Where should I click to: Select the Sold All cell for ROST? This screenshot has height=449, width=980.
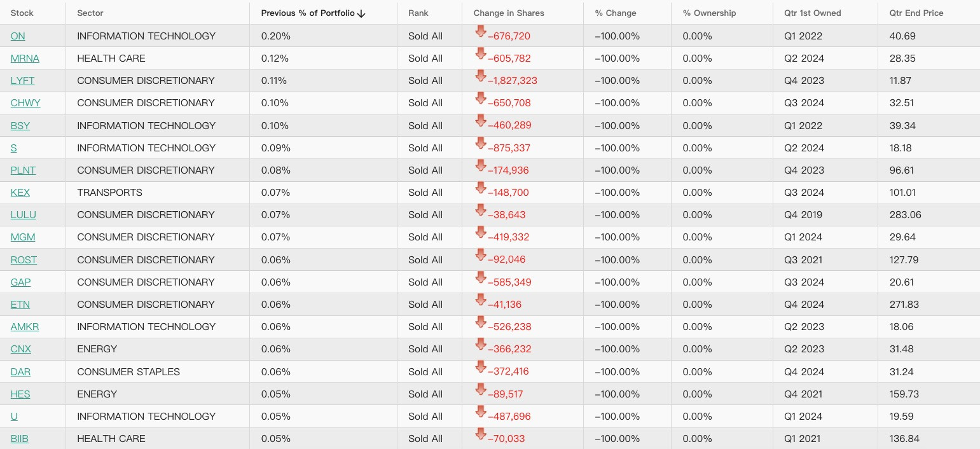coord(425,259)
